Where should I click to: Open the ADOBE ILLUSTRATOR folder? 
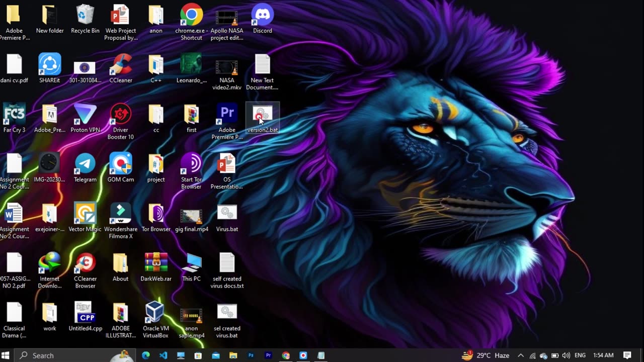point(121,320)
